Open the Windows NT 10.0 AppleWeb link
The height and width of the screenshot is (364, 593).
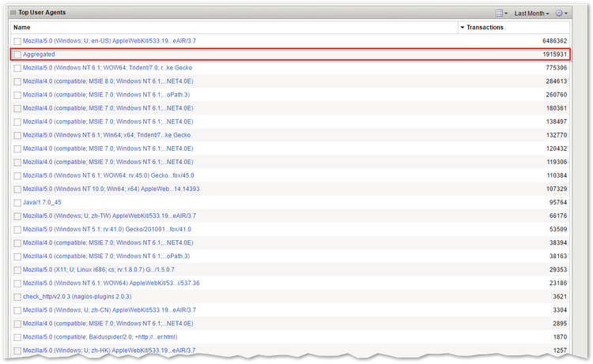(x=111, y=189)
